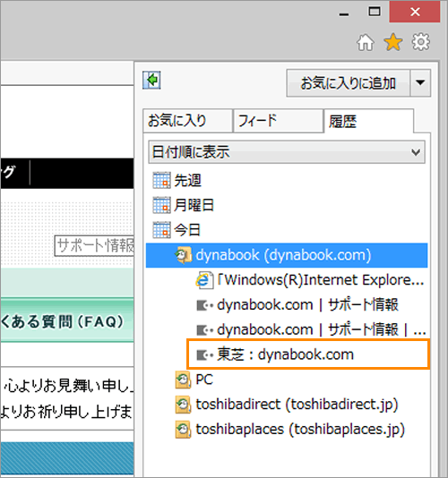Screen dimensions: 448x478
Task: Select the 履歴 tab
Action: [x=368, y=122]
